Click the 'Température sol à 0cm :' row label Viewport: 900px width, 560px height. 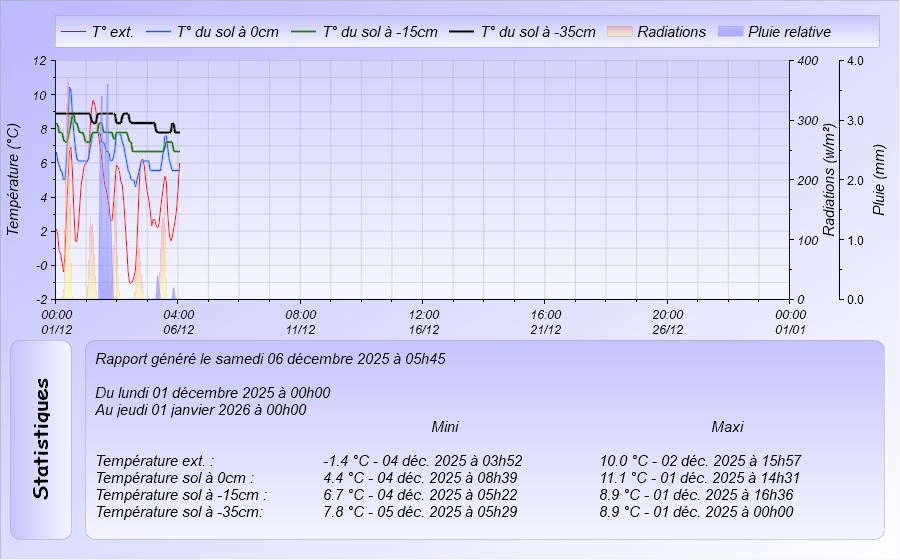click(174, 478)
